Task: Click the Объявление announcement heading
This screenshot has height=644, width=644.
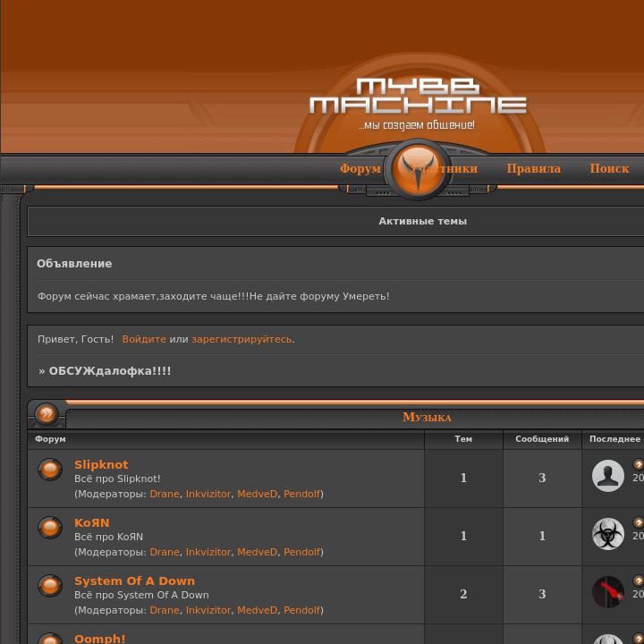Action: point(74,264)
